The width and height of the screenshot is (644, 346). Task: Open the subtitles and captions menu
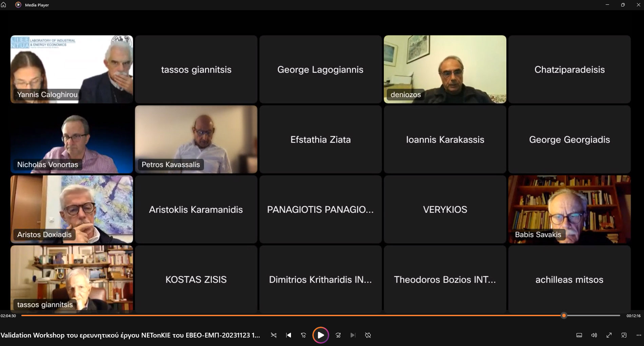click(x=579, y=335)
